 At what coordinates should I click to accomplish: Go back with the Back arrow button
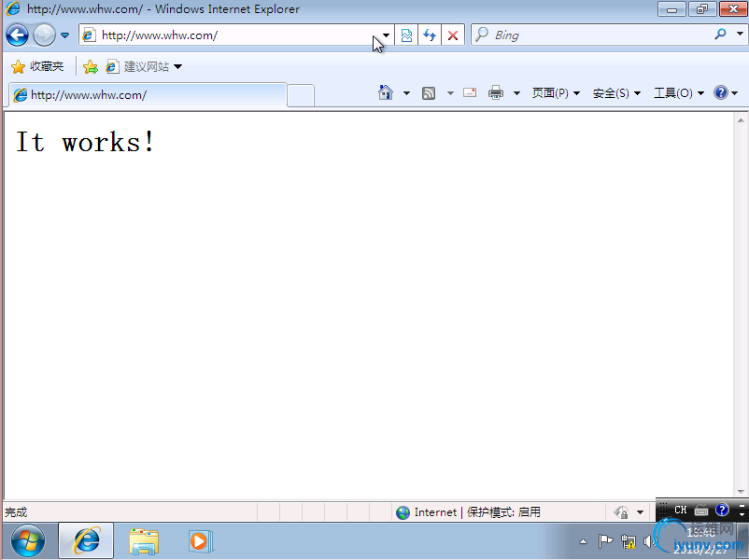point(17,35)
